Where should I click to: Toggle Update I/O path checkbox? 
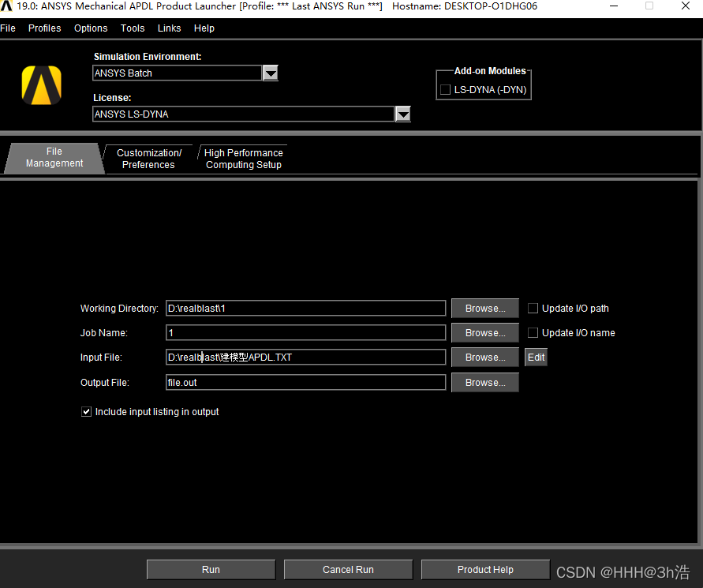click(533, 308)
